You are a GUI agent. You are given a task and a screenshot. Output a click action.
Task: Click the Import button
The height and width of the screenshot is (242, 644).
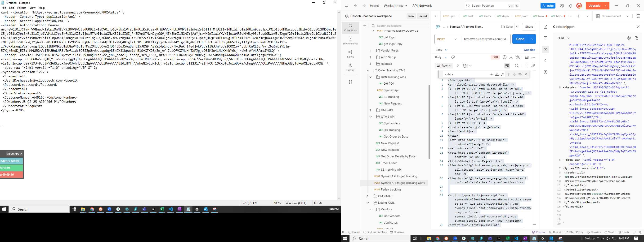423,16
